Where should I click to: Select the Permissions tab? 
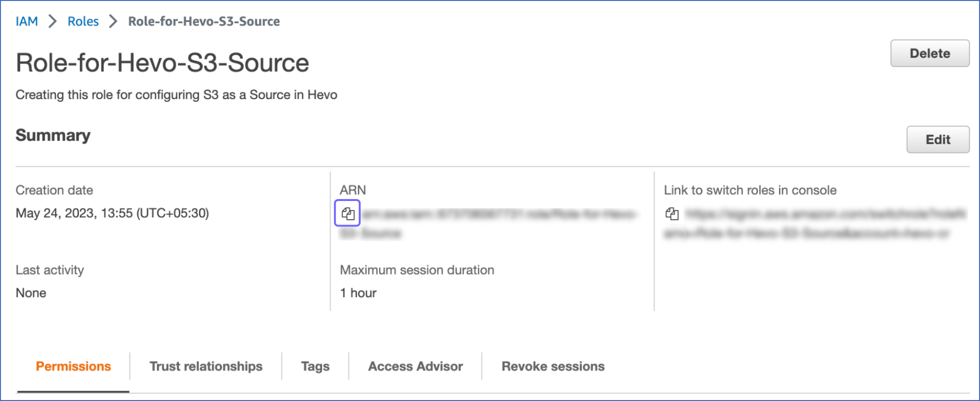tap(74, 366)
